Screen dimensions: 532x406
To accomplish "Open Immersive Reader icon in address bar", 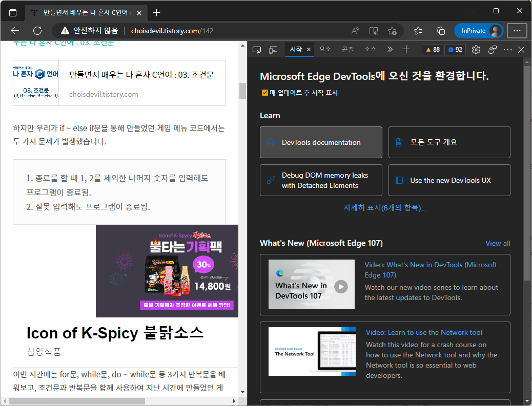I will pos(374,31).
